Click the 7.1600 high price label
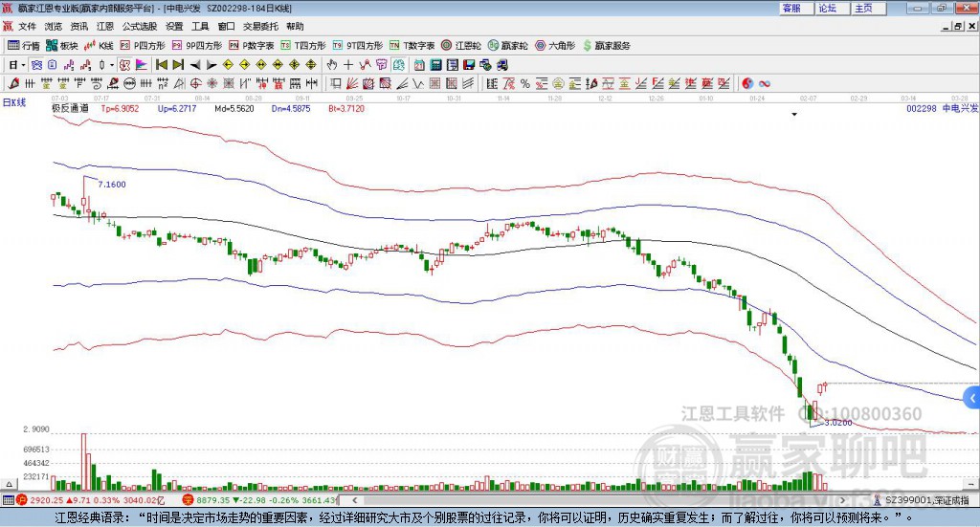 pos(112,185)
